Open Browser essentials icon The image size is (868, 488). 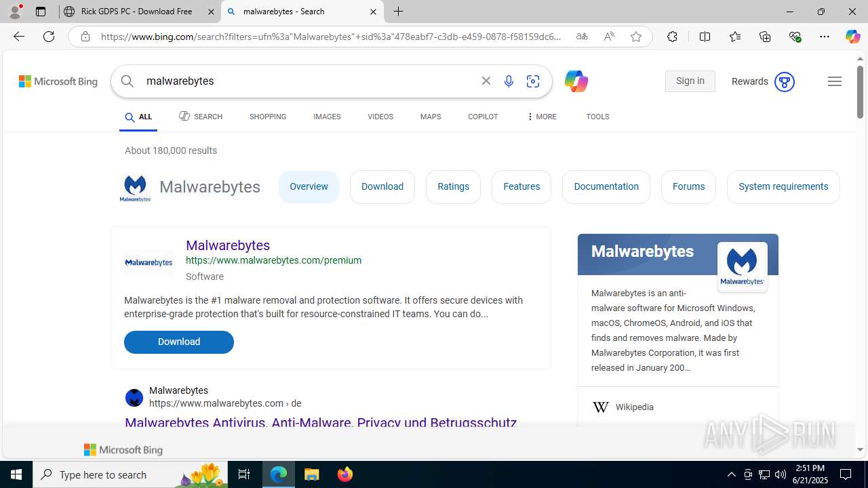click(795, 37)
